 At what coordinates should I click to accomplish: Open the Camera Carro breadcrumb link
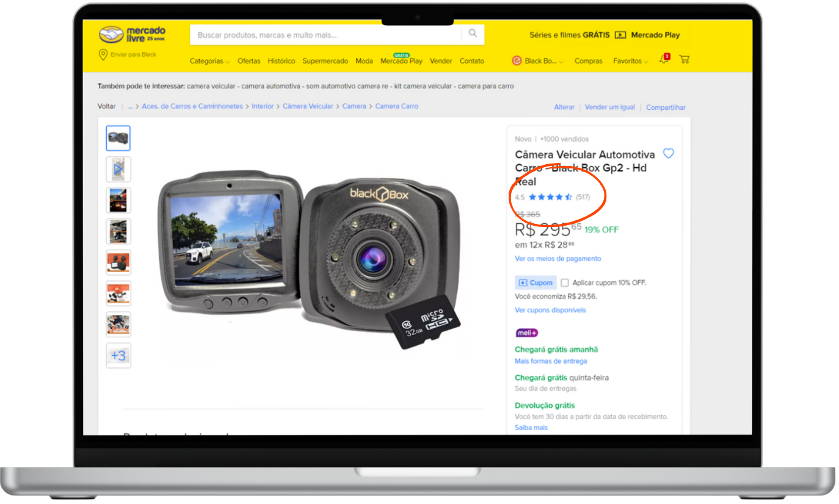(x=397, y=106)
